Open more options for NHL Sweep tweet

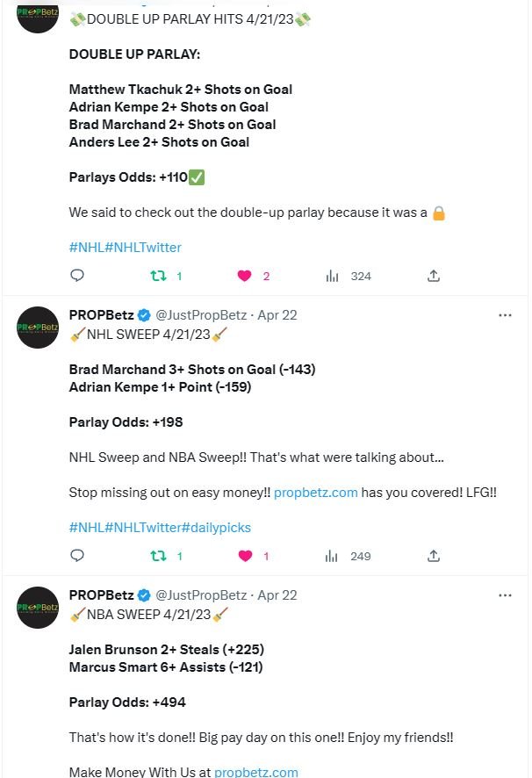click(x=505, y=315)
